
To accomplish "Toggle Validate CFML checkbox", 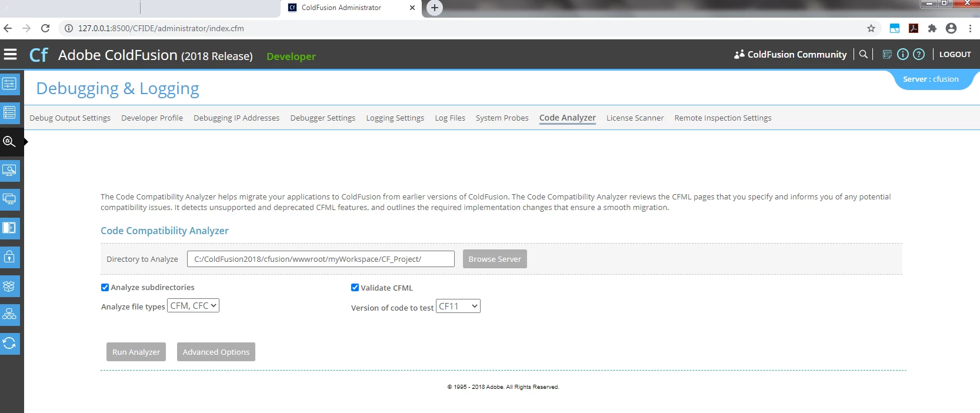I will (355, 288).
